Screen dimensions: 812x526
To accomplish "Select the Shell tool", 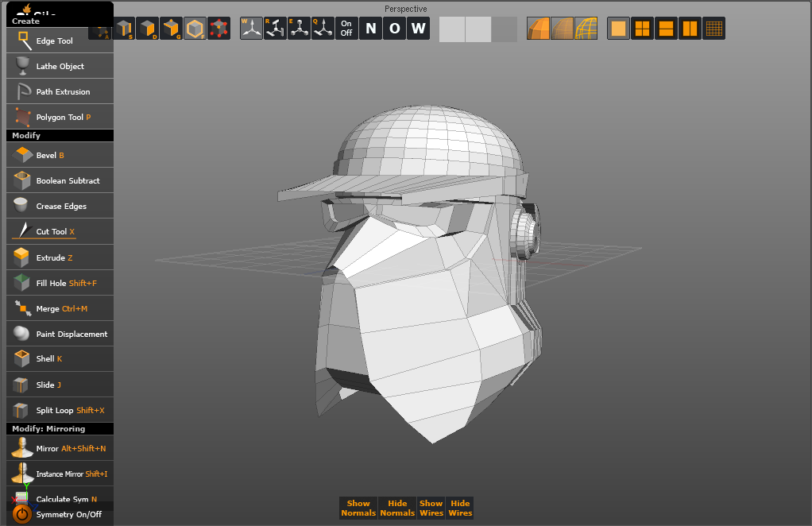I will pos(60,359).
